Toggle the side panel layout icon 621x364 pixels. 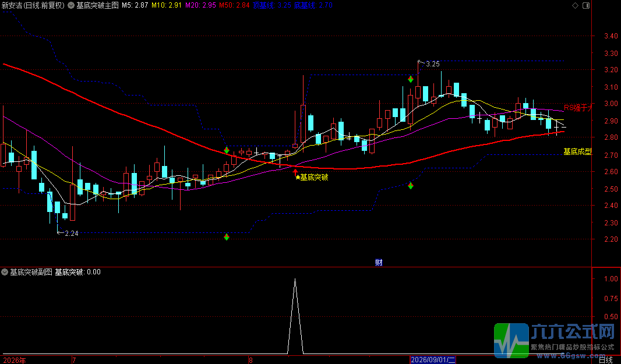(586, 6)
